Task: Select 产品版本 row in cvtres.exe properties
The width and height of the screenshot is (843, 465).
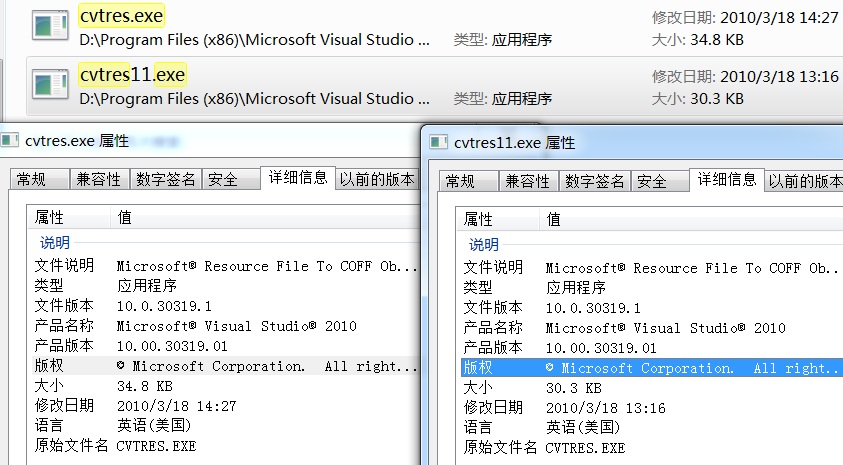Action: click(x=225, y=346)
